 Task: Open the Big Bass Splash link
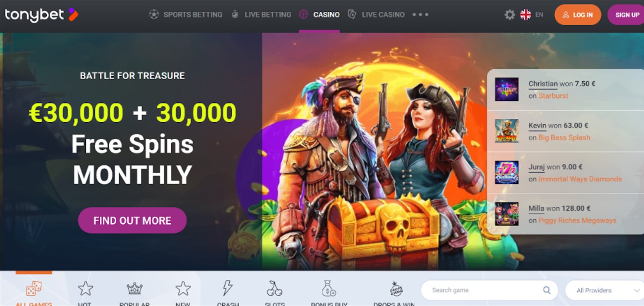click(x=564, y=137)
